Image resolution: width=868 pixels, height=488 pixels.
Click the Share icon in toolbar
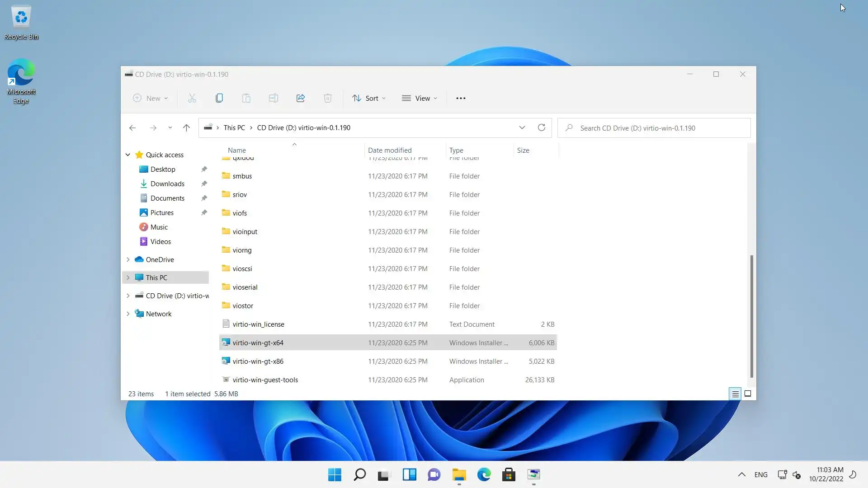(301, 98)
